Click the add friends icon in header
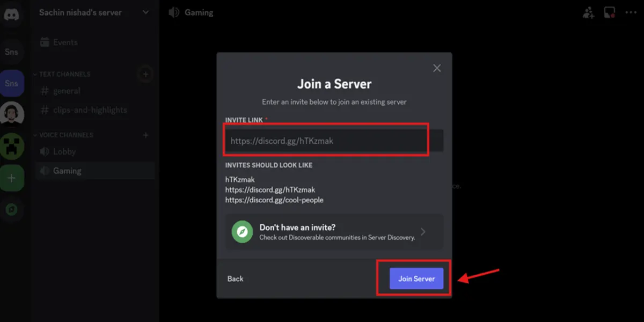This screenshot has height=322, width=644. coord(589,12)
